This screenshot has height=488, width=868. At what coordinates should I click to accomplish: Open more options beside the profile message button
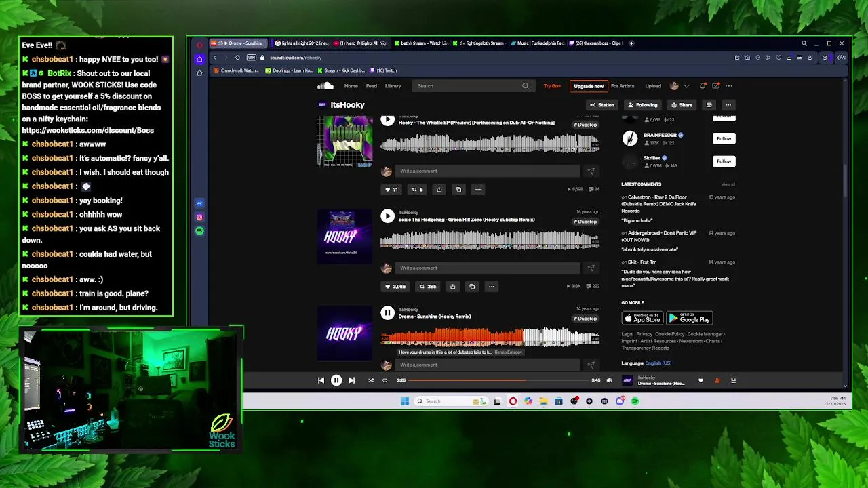728,105
